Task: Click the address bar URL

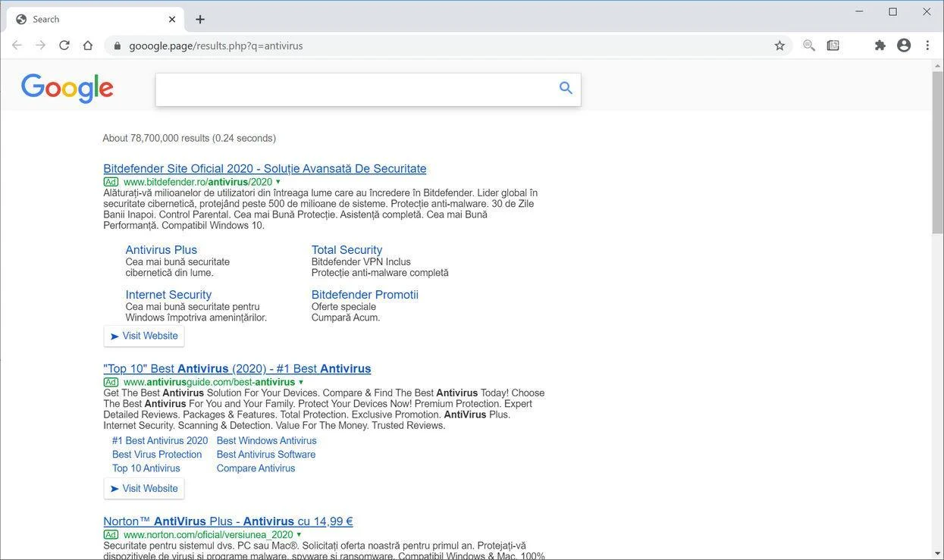Action: 216,45
